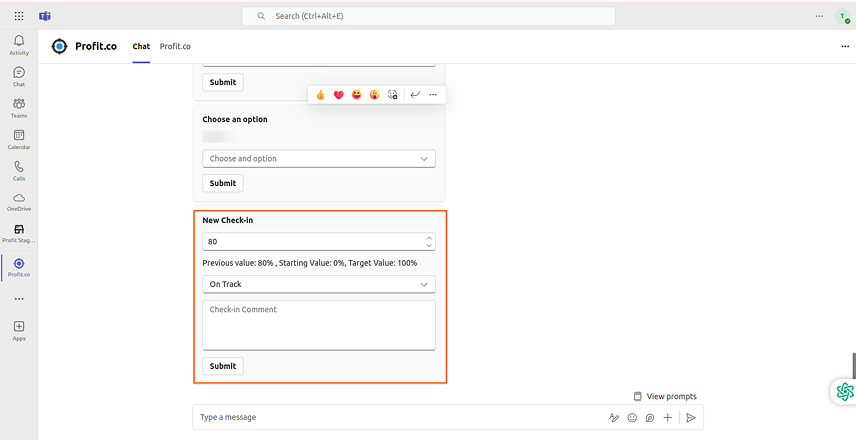Image resolution: width=856 pixels, height=440 pixels.
Task: Open the format text option
Action: [x=614, y=418]
